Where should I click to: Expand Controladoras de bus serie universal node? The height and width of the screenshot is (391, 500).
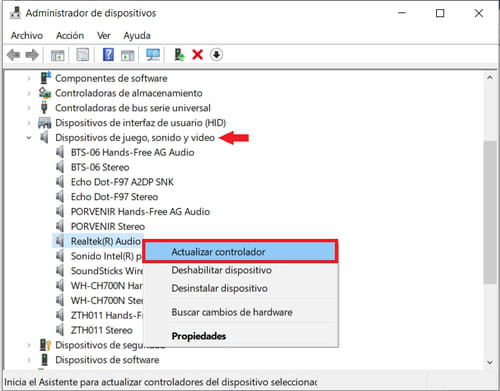[x=29, y=108]
